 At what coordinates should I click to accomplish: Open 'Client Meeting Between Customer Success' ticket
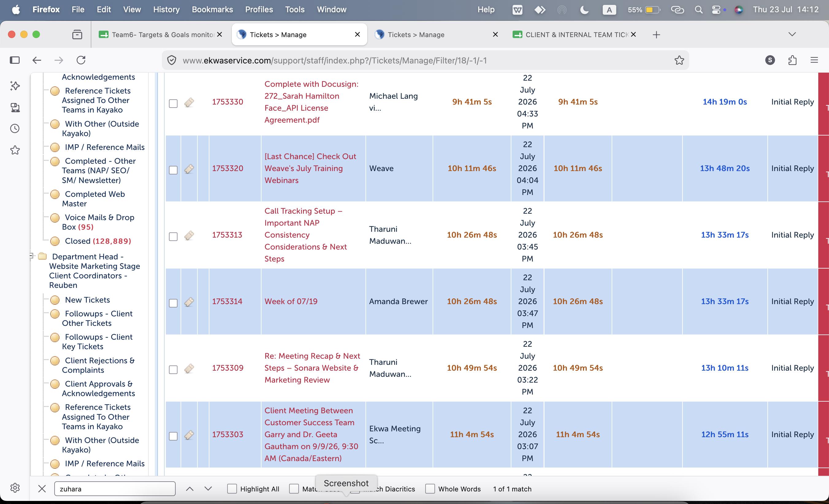(311, 434)
